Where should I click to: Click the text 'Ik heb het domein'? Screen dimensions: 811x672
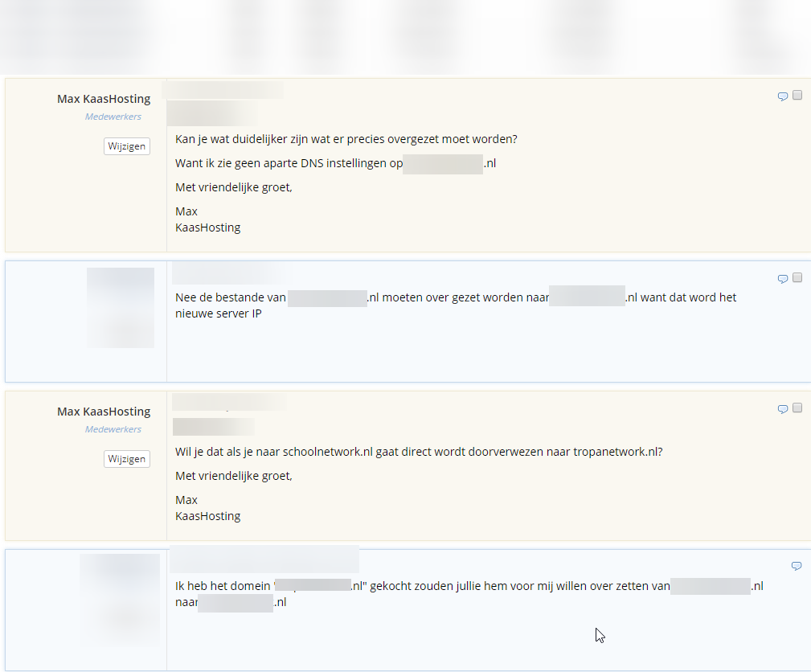(223, 586)
